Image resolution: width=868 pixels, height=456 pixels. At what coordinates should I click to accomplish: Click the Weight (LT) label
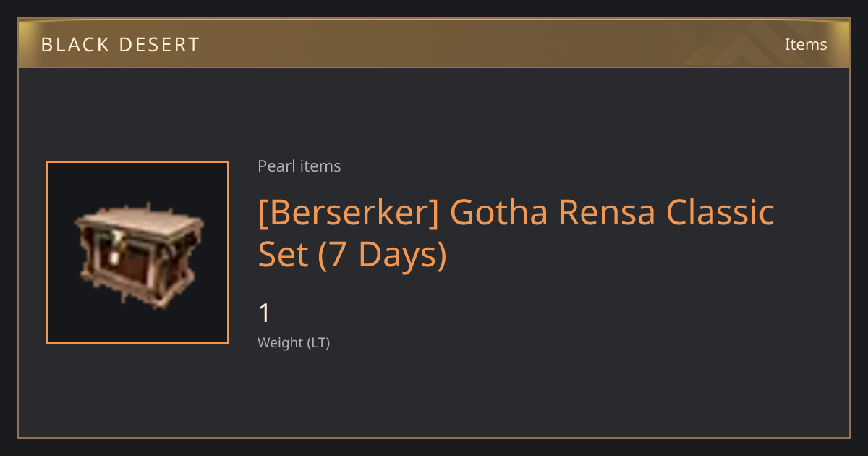coord(294,342)
